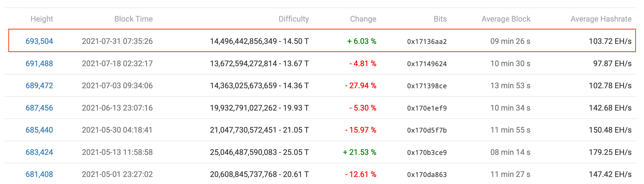Click the Average Block column header
Viewport: 644px width, 184px height.
506,19
